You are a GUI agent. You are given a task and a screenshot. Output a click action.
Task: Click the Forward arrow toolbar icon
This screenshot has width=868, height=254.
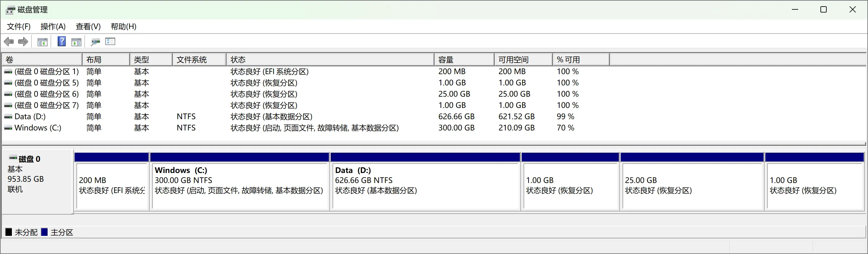coord(23,42)
